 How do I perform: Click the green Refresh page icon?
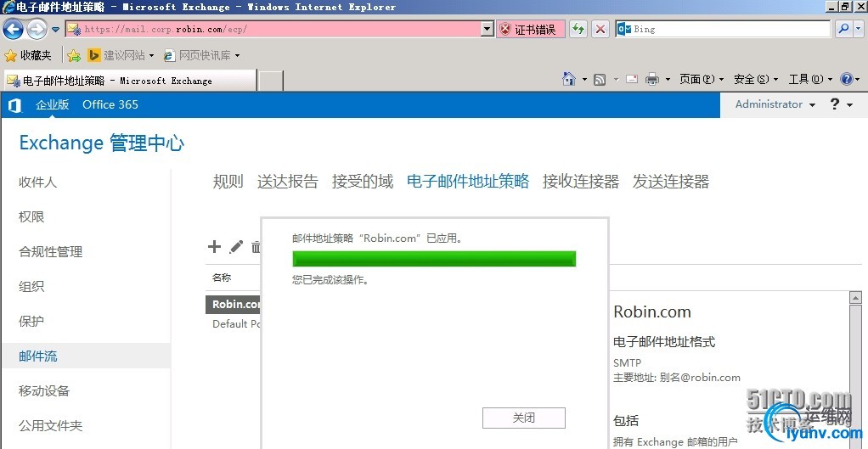[579, 30]
